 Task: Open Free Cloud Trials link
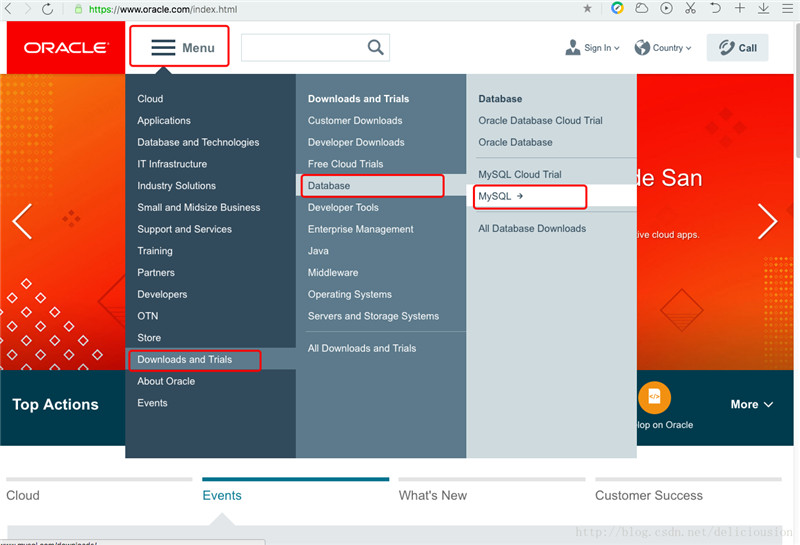pos(345,164)
